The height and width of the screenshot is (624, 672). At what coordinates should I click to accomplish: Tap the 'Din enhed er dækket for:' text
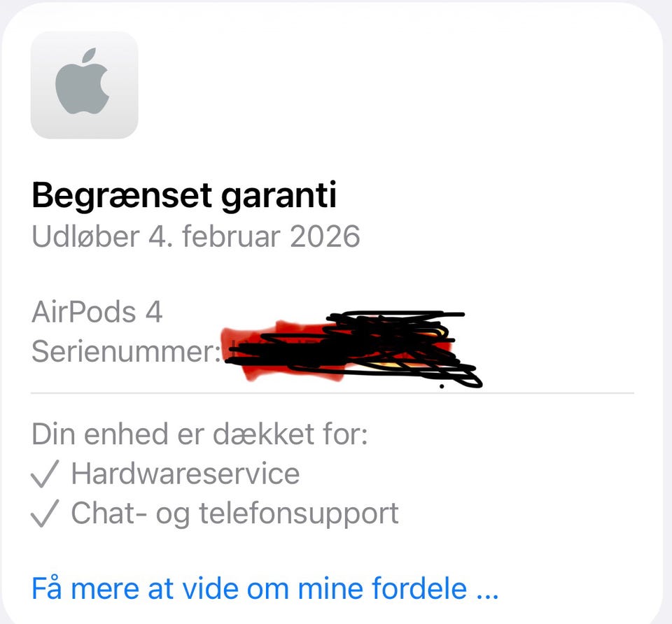[x=199, y=434]
